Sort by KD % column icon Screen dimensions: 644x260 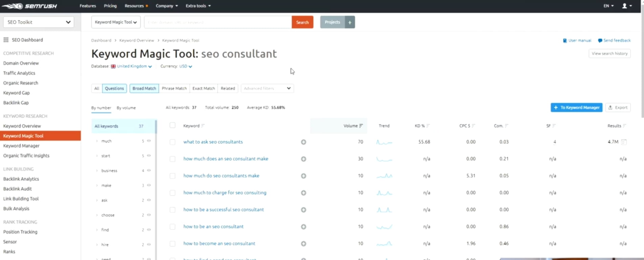point(428,126)
